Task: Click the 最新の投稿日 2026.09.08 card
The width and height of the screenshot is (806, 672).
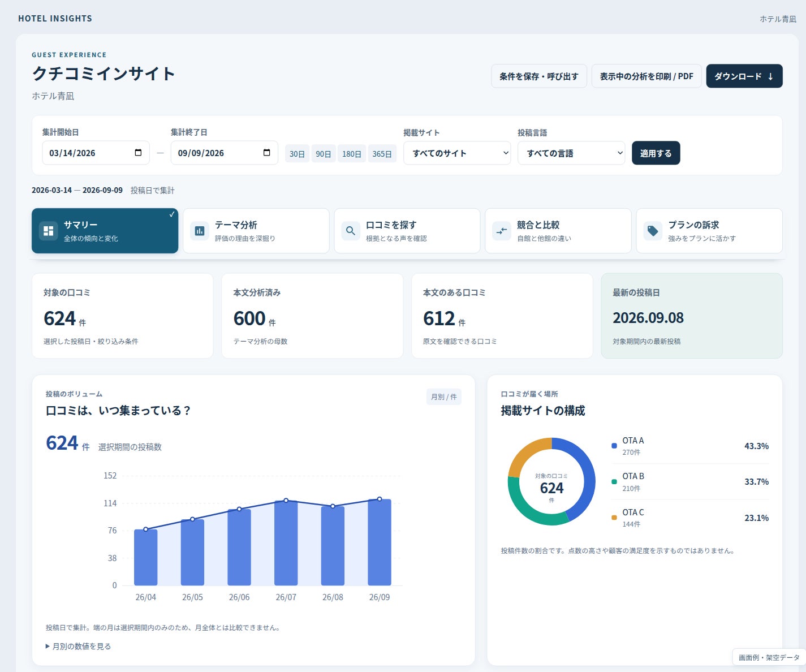Action: coord(692,316)
